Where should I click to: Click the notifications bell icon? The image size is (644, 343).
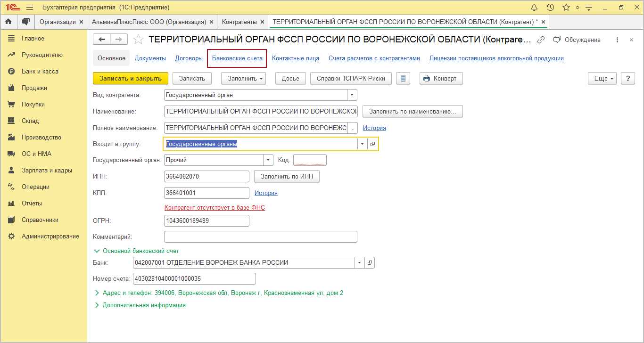(x=534, y=8)
